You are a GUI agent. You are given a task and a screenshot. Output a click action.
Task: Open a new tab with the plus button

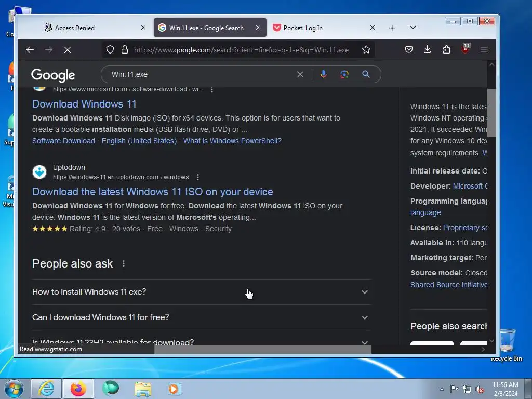click(392, 28)
